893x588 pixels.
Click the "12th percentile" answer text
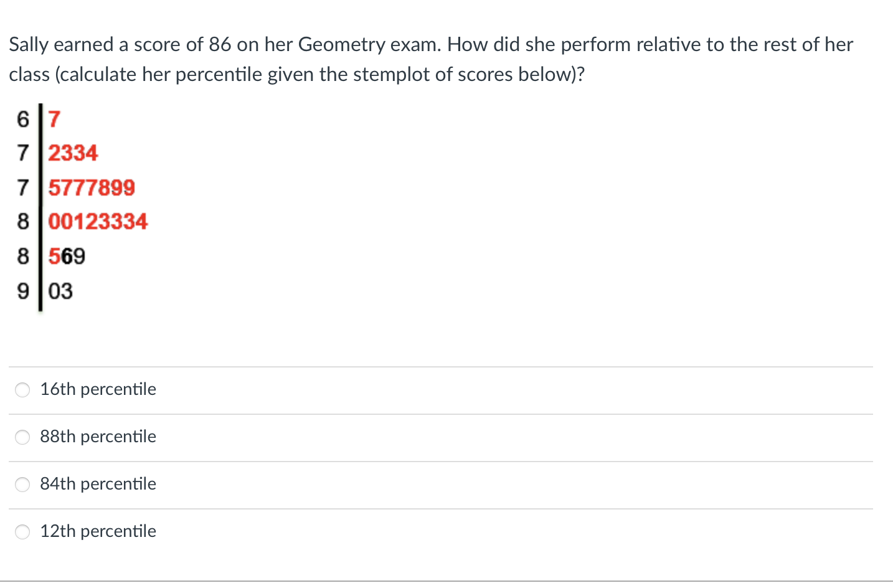click(98, 531)
